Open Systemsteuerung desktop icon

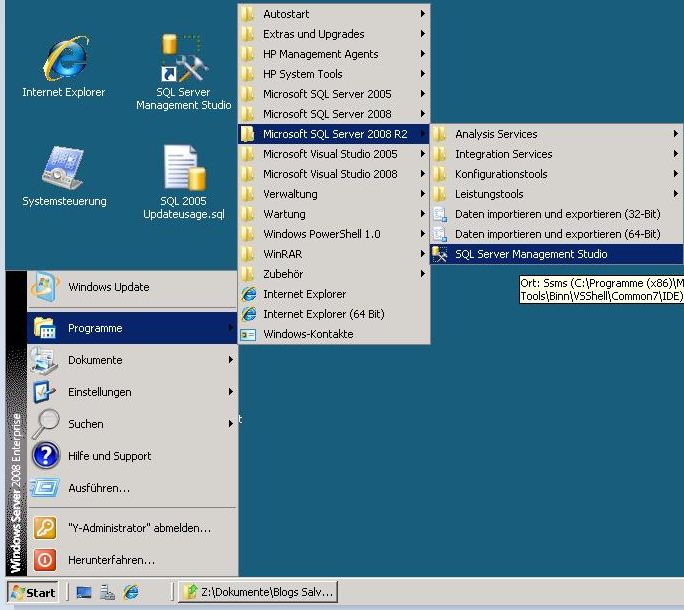(x=63, y=168)
